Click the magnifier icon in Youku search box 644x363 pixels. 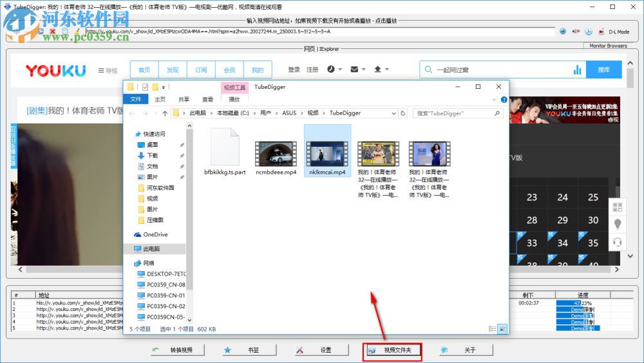[428, 70]
